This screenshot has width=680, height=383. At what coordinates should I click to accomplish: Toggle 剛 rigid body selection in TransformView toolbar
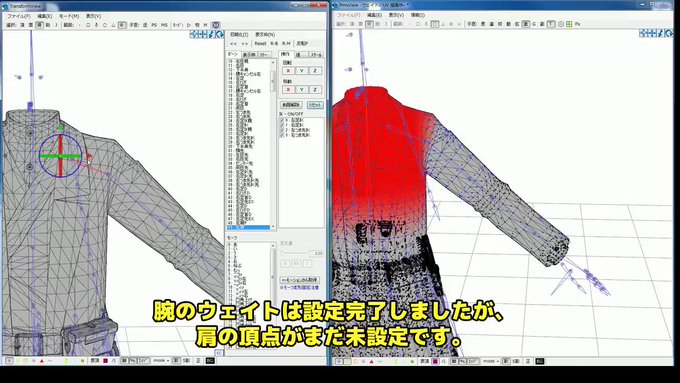coord(48,25)
